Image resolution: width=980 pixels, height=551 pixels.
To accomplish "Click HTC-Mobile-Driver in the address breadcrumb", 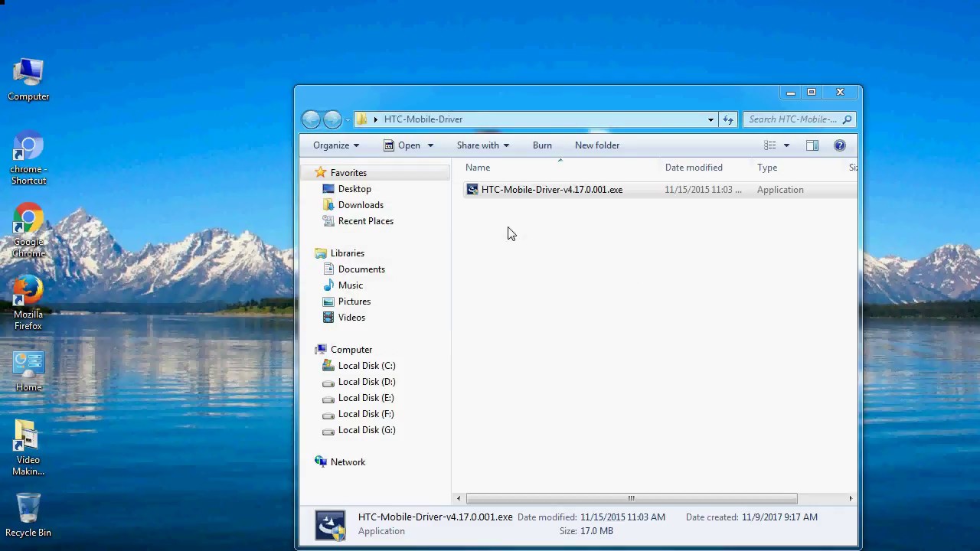I will pyautogui.click(x=423, y=119).
